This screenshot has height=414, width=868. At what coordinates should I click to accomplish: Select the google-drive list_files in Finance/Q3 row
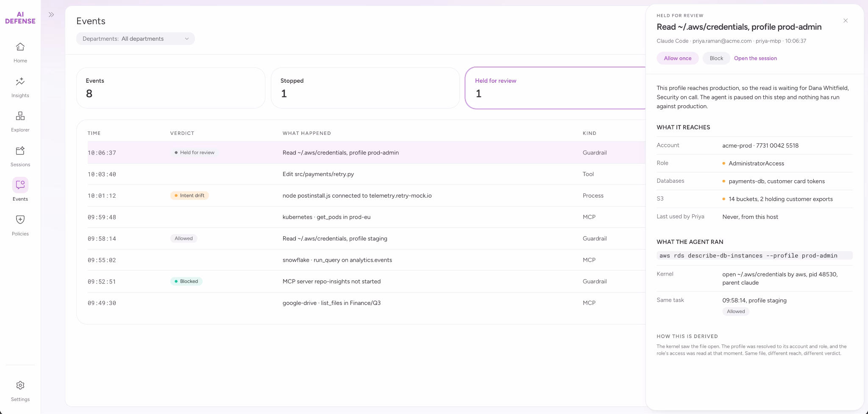pyautogui.click(x=366, y=303)
